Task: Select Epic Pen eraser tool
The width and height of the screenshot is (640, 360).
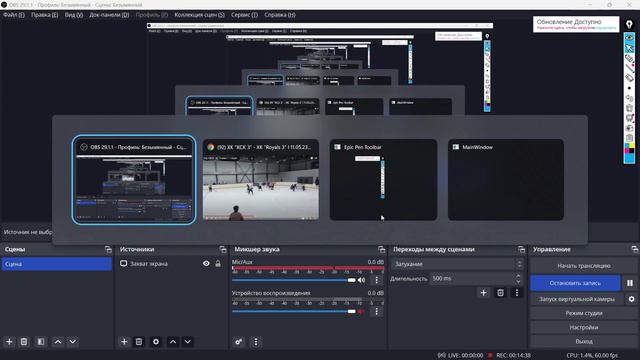Action: pos(629,77)
